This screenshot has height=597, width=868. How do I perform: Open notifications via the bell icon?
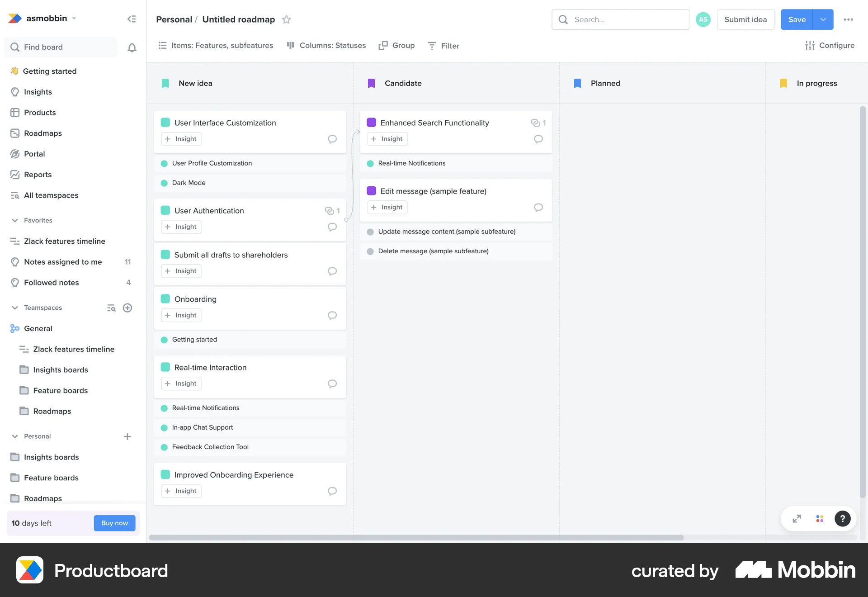pos(132,47)
